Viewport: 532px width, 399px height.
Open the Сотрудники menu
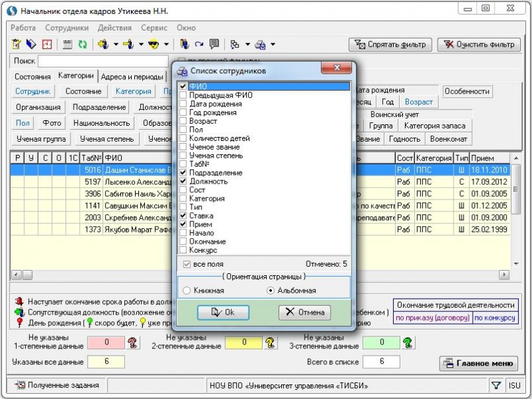[67, 28]
